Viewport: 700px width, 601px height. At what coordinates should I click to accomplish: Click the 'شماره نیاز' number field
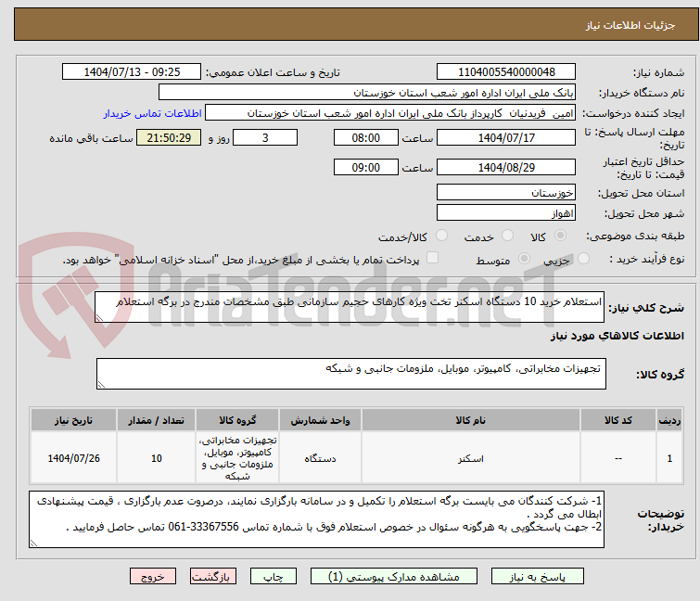pos(505,72)
